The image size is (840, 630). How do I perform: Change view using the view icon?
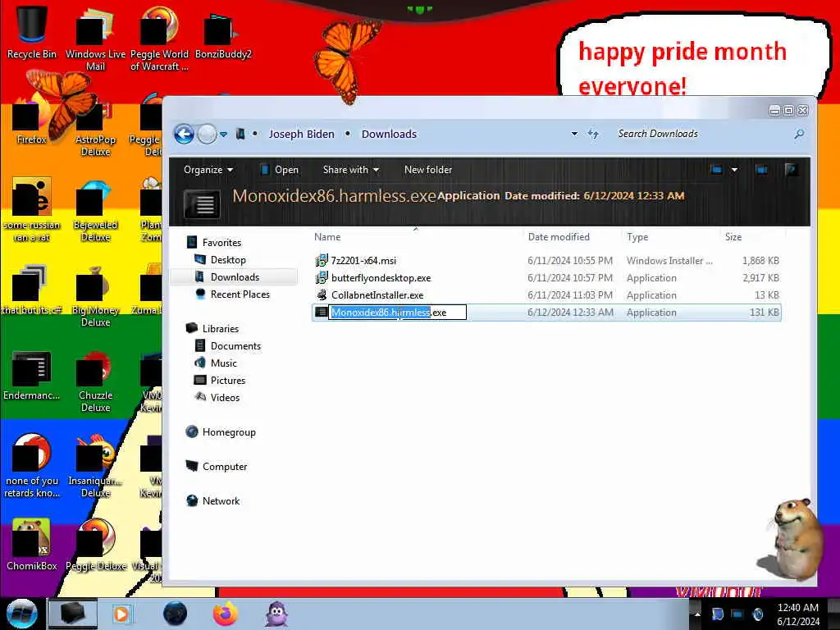tap(717, 170)
